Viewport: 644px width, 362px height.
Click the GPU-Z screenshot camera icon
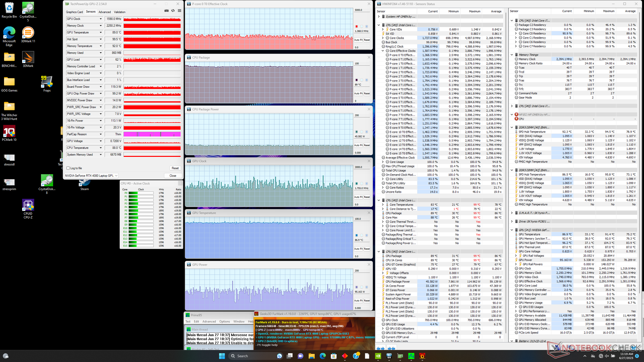[166, 11]
